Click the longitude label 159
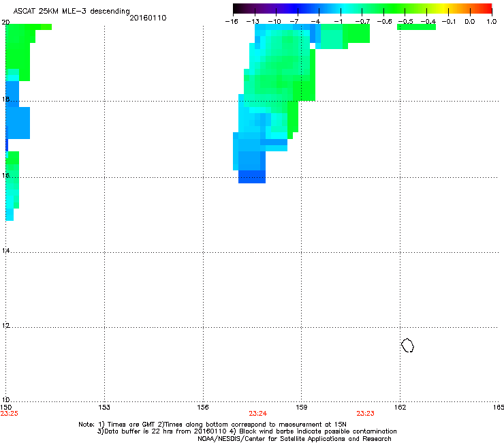 coord(302,408)
